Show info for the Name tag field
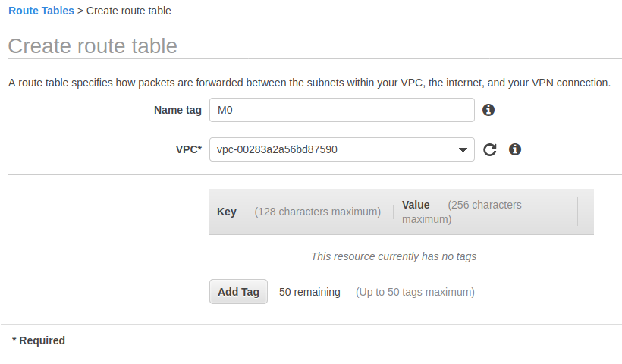The height and width of the screenshot is (364, 622). click(x=488, y=110)
